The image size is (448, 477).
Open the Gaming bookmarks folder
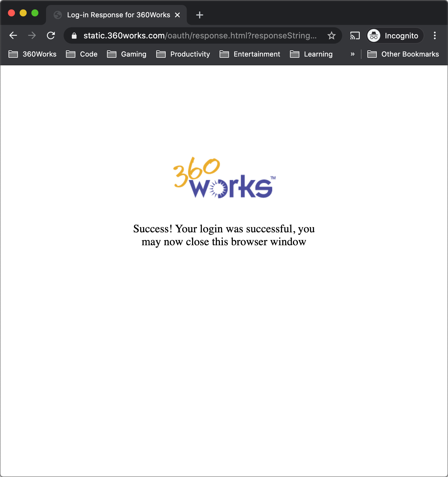pos(127,54)
